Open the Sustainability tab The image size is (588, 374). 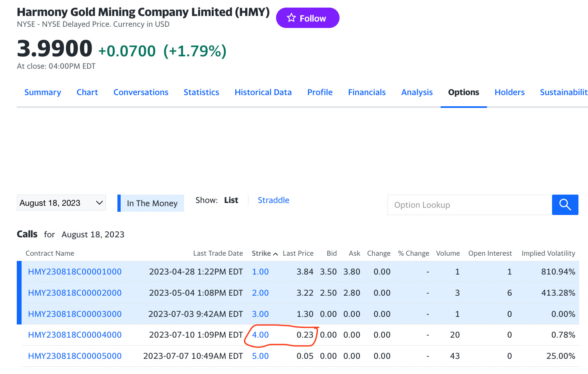pos(564,92)
